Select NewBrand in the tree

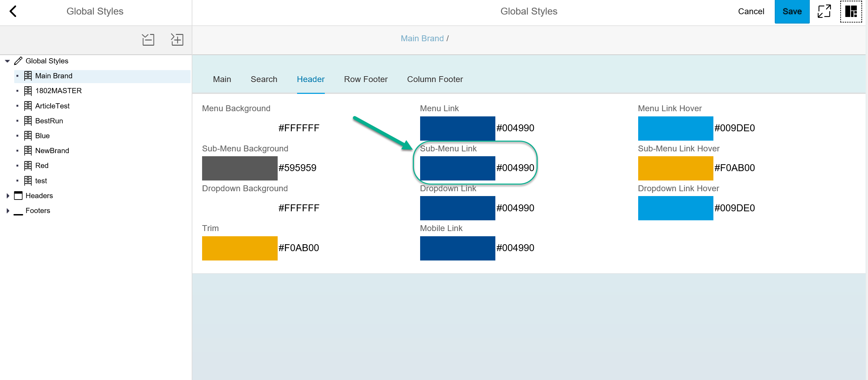pos(52,151)
